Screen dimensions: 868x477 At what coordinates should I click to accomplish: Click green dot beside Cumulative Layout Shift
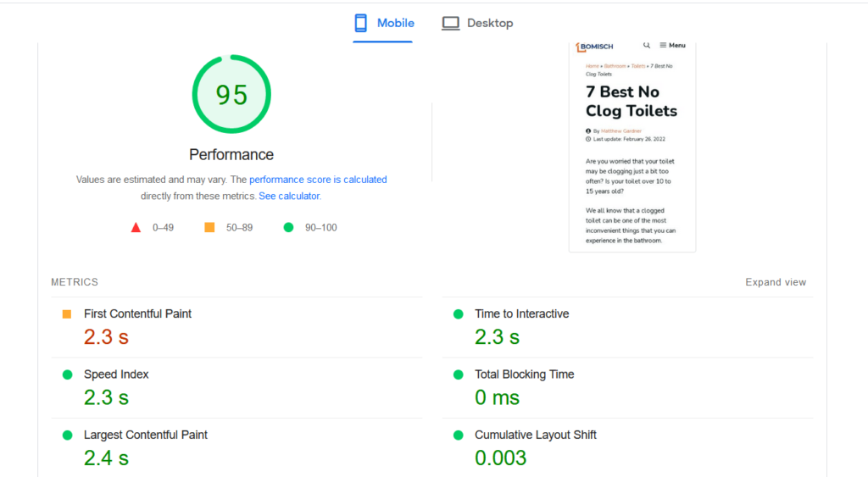pos(459,435)
